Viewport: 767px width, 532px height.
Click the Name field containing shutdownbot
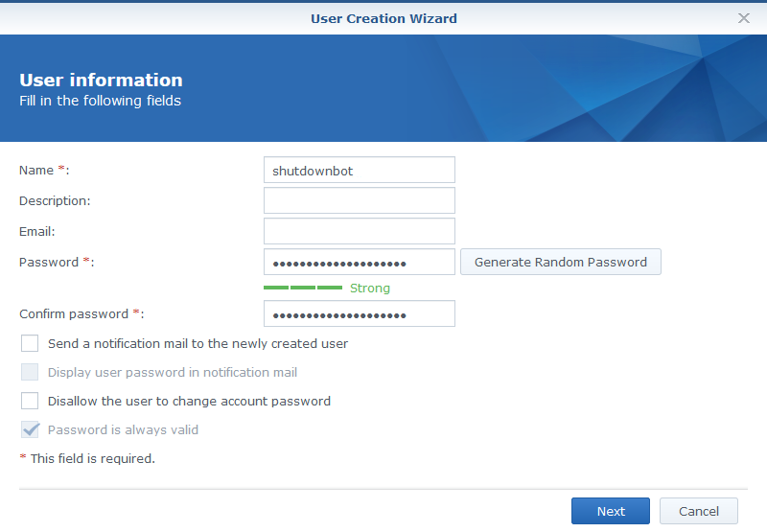(x=359, y=171)
